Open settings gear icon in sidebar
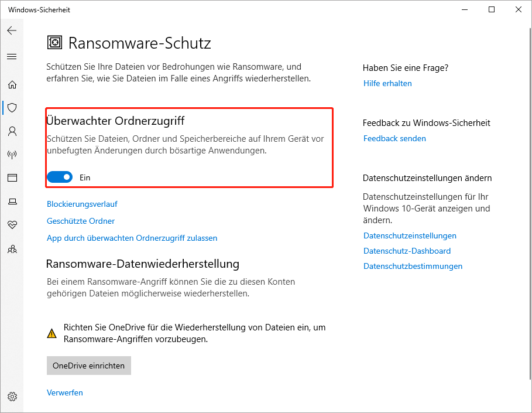 pos(12,397)
